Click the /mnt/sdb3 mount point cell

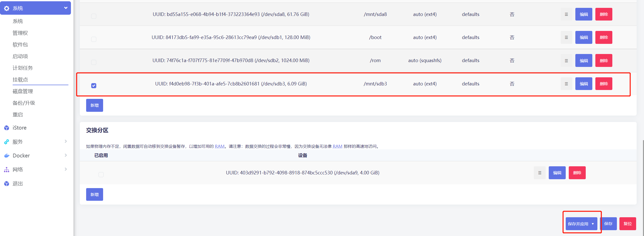pos(375,84)
